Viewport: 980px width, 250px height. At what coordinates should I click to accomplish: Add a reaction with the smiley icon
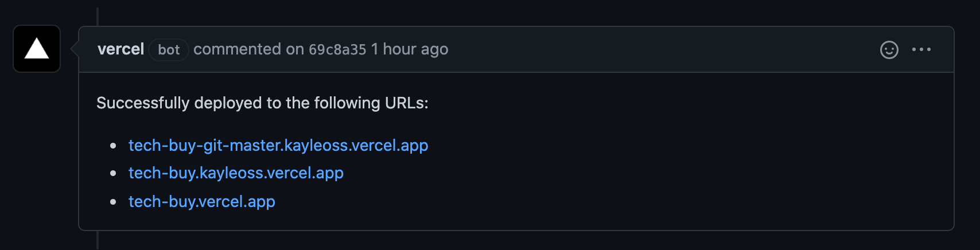coord(889,50)
